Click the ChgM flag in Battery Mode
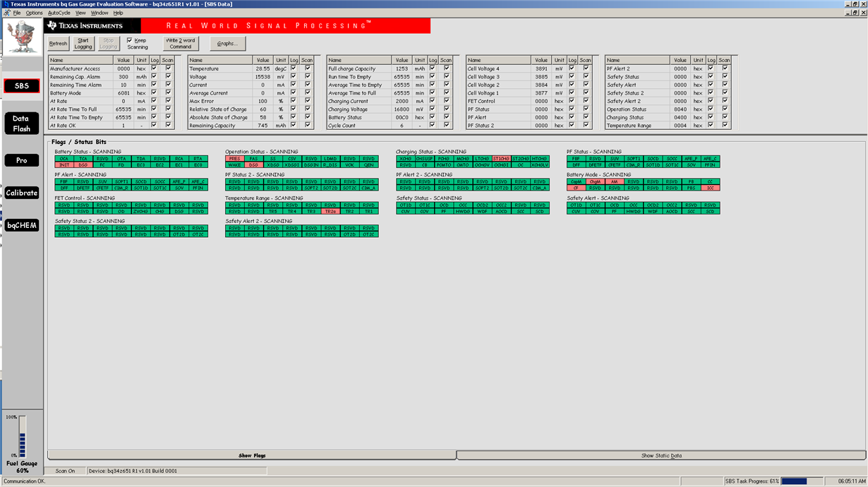Image resolution: width=868 pixels, height=487 pixels. pyautogui.click(x=595, y=182)
